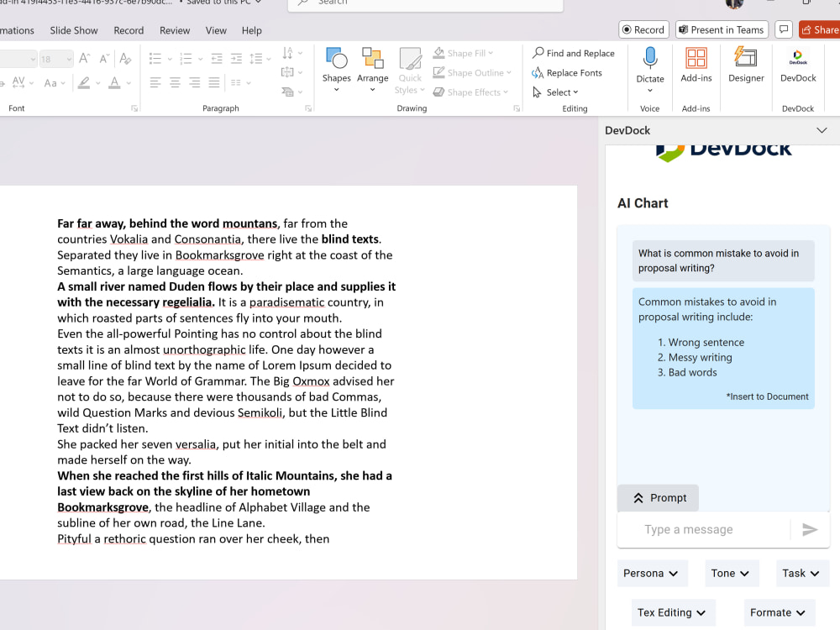The width and height of the screenshot is (840, 630).
Task: Click Replace Fonts
Action: pyautogui.click(x=566, y=72)
